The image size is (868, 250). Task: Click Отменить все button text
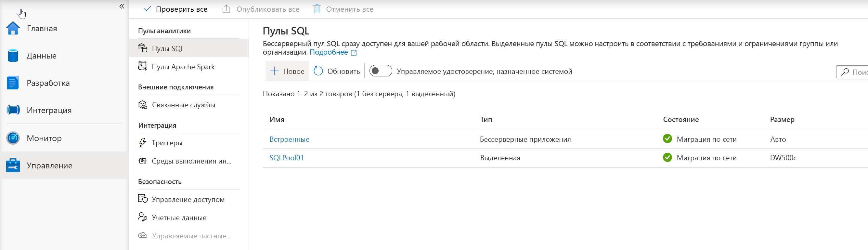click(350, 9)
